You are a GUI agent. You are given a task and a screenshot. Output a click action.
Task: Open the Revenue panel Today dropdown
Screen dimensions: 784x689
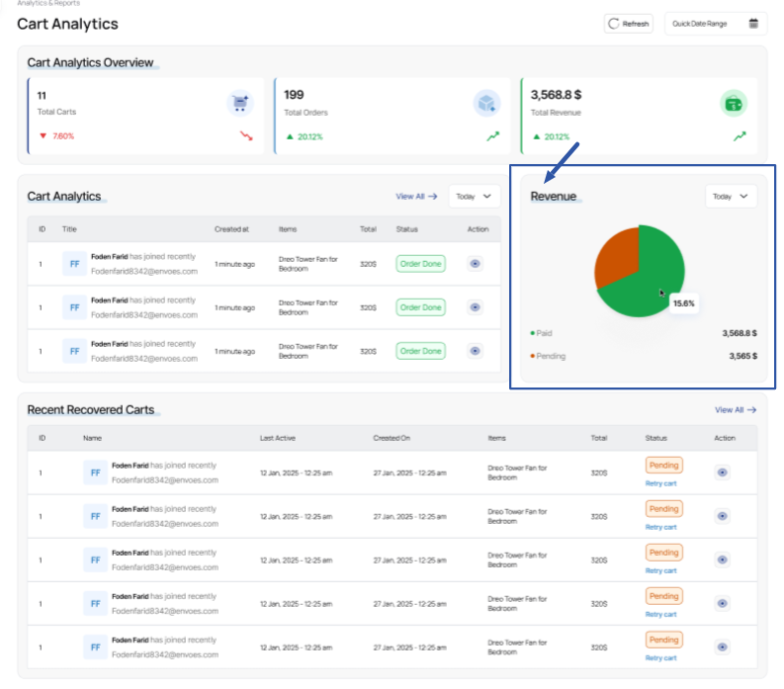pyautogui.click(x=731, y=197)
